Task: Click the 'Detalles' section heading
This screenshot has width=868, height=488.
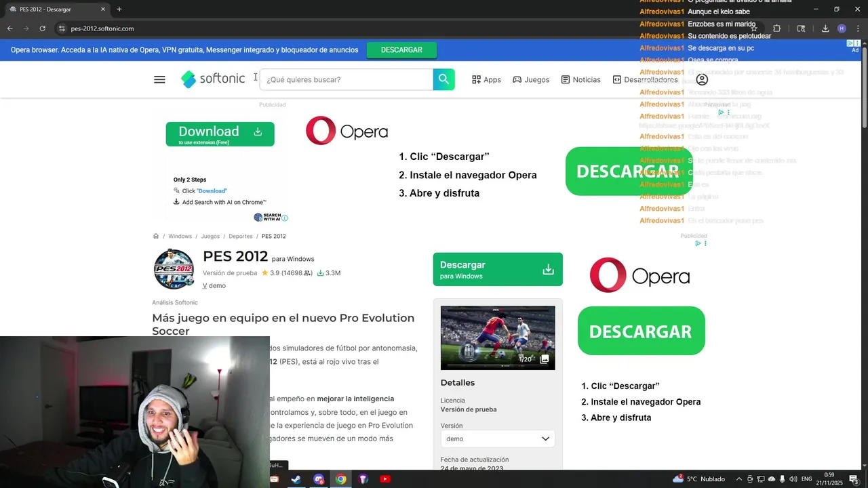Action: 458,383
